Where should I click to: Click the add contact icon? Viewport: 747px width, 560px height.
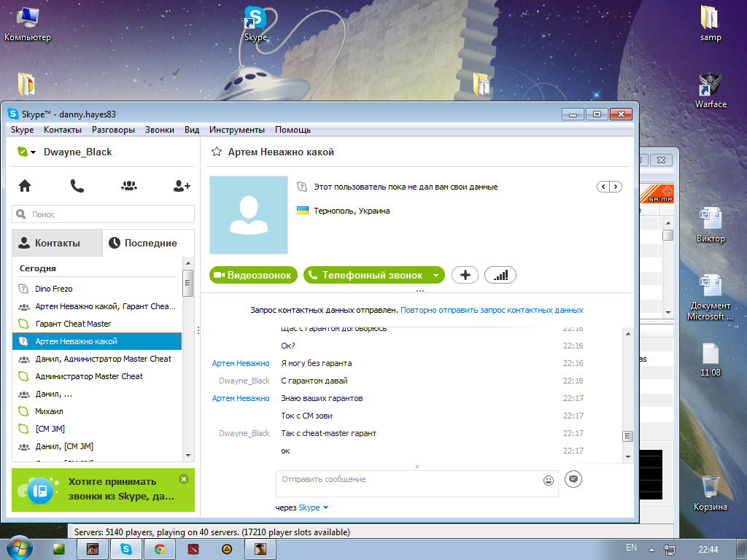click(x=182, y=186)
